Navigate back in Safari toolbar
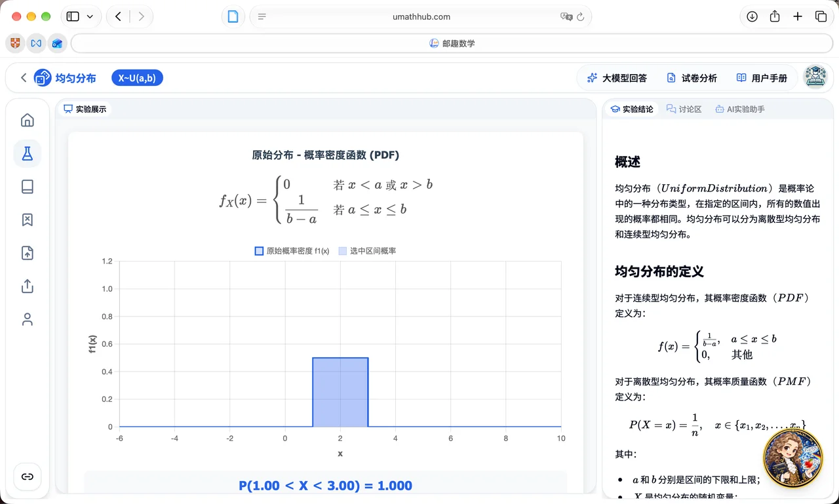839x504 pixels. [x=118, y=17]
